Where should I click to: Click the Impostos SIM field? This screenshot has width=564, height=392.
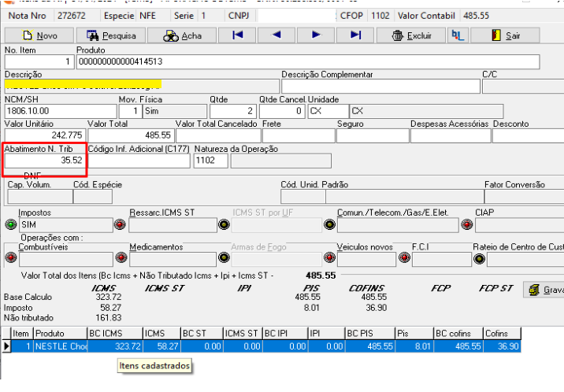[x=66, y=225]
